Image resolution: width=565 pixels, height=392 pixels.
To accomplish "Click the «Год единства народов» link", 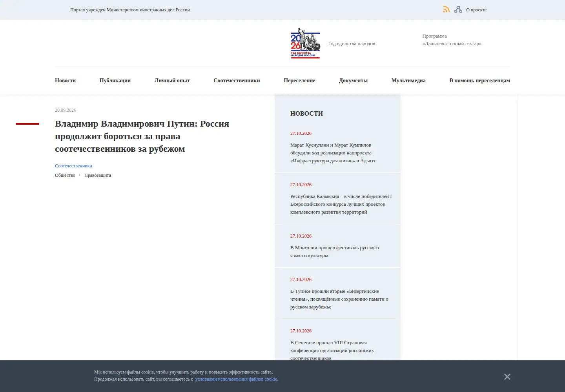I will (352, 44).
